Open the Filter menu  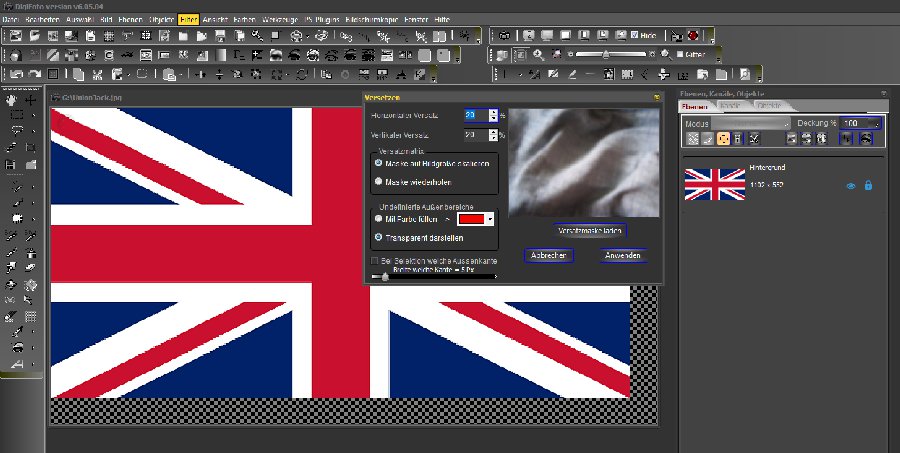click(x=189, y=19)
